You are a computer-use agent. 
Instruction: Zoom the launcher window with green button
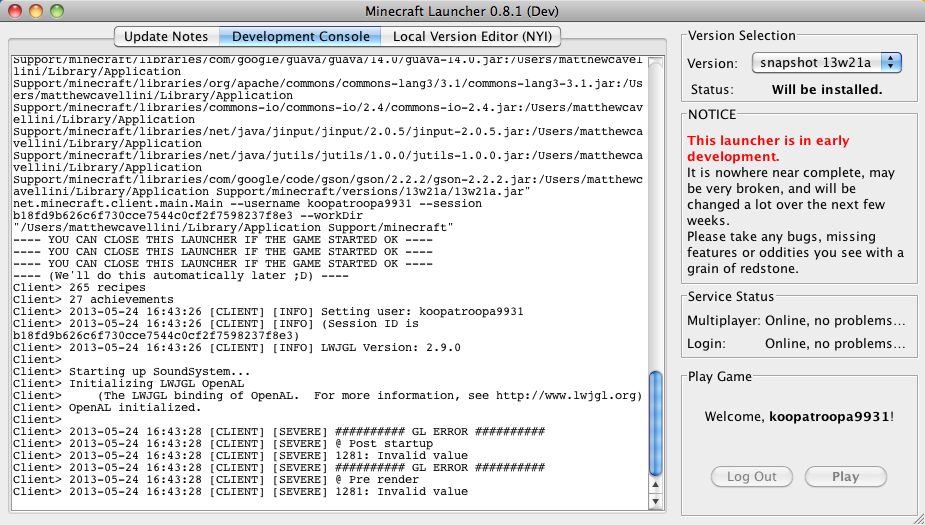[57, 11]
